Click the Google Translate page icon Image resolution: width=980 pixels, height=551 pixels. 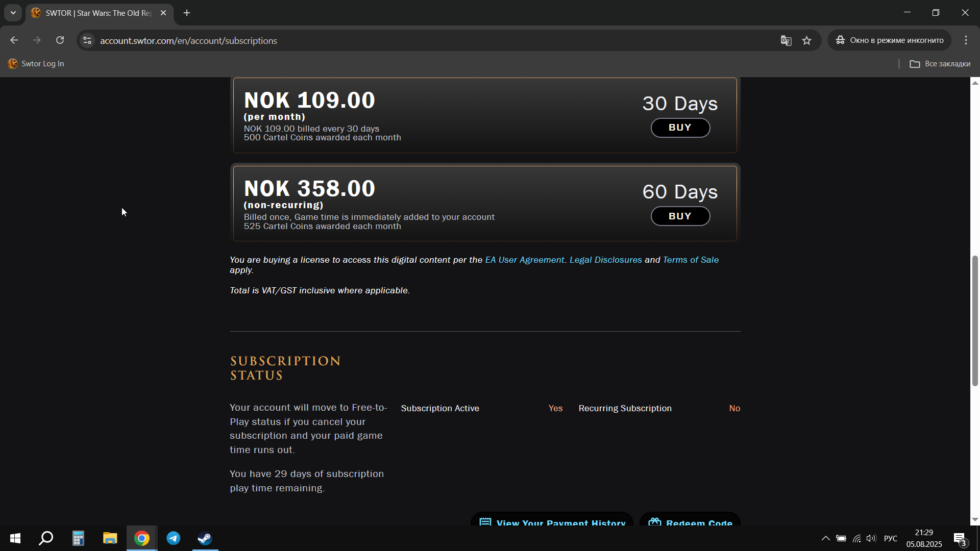click(786, 40)
